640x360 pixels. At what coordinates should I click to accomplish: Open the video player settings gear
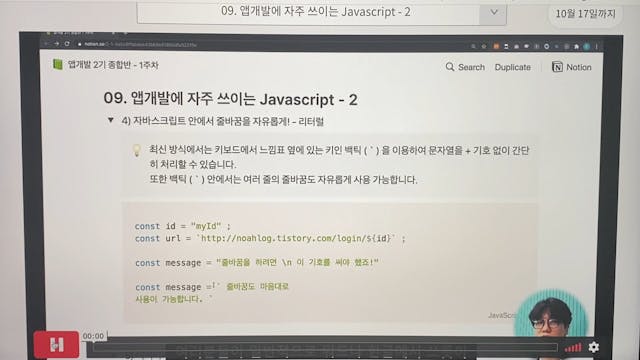[x=593, y=347]
